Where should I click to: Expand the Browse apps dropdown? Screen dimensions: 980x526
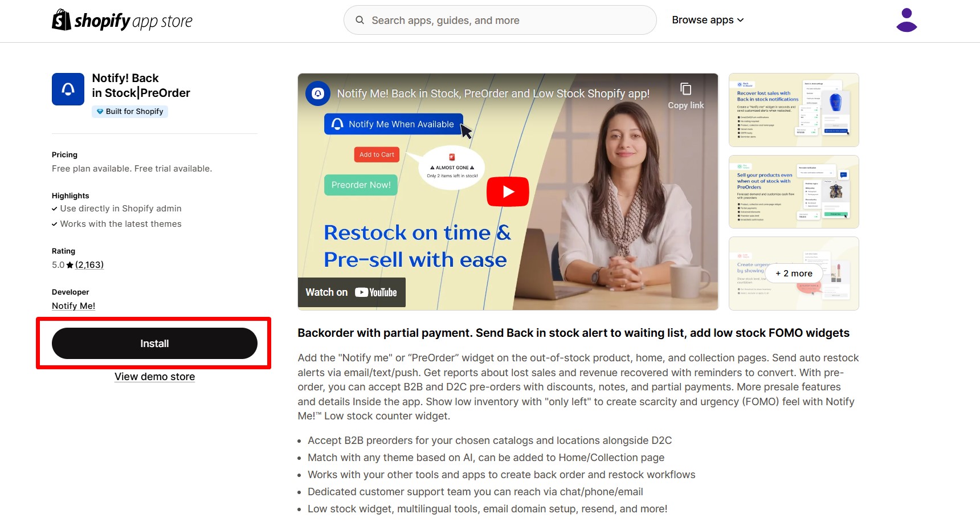point(708,20)
